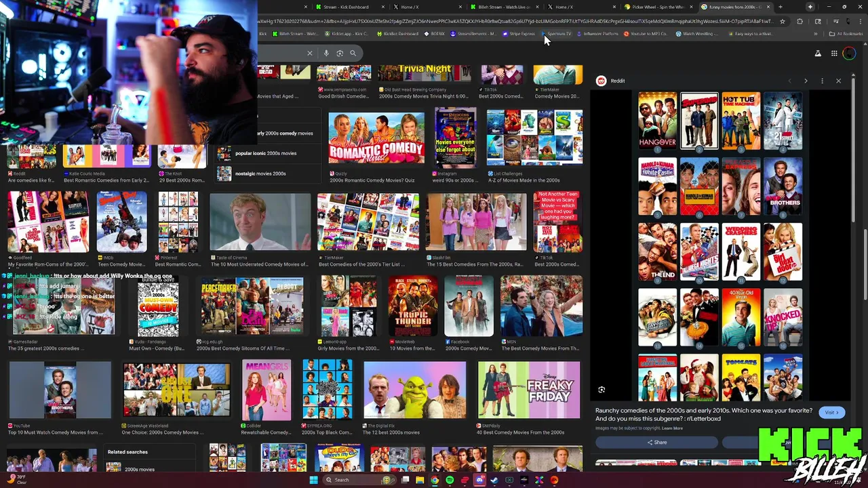Open the weather widget on the taskbar
This screenshot has width=868, height=488.
tap(17, 479)
